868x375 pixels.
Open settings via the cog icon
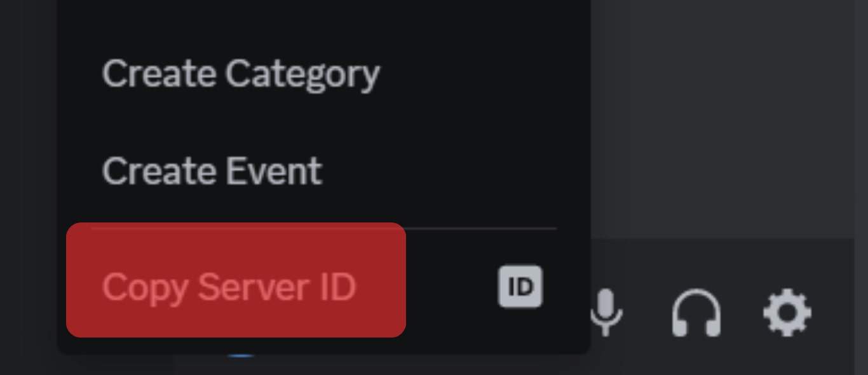[787, 312]
